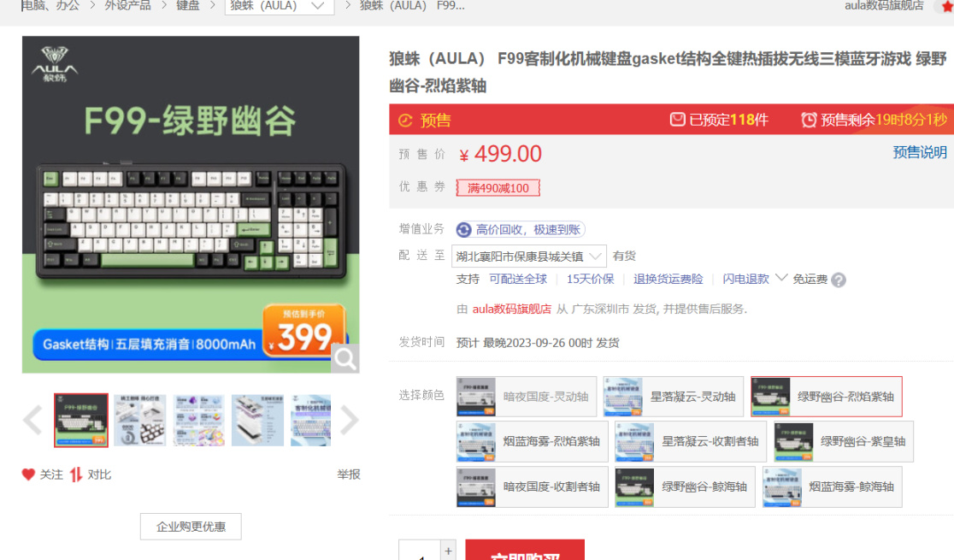This screenshot has width=954, height=560.
Task: Select third product thumbnail
Action: pos(198,420)
